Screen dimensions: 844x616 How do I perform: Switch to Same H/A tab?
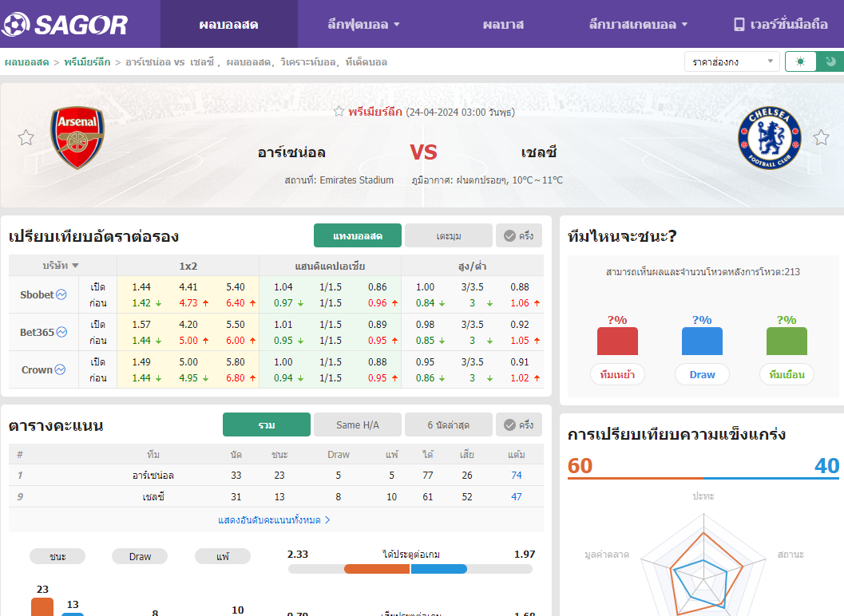click(358, 425)
